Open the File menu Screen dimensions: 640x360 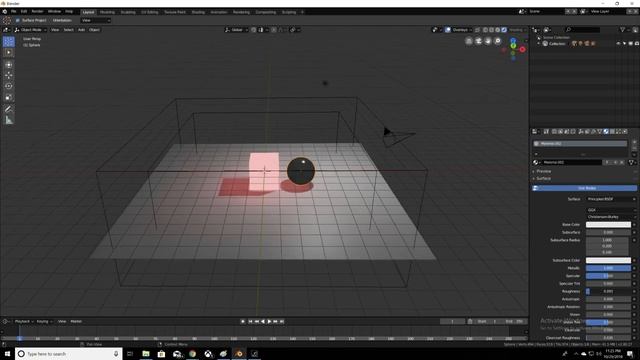13,11
